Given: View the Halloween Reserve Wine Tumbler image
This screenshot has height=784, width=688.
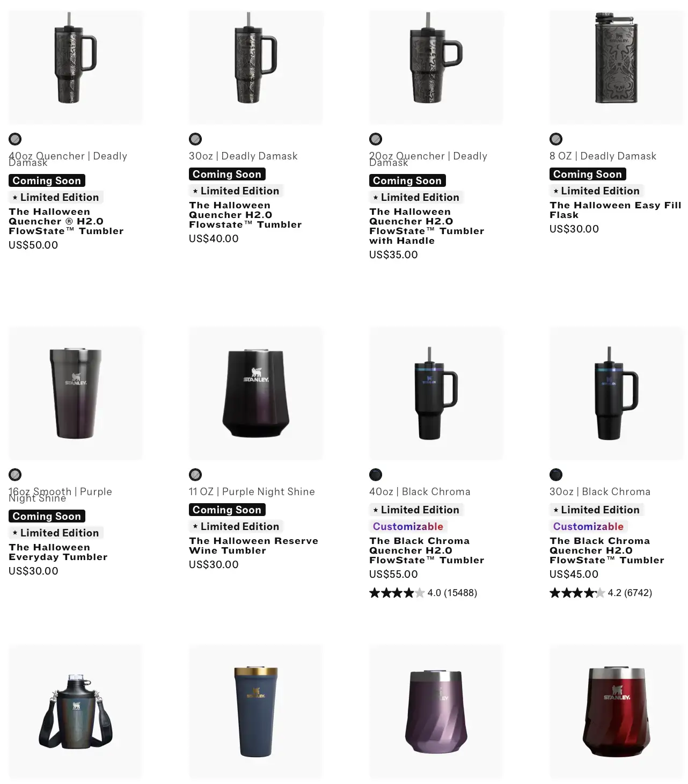Looking at the screenshot, I should pos(256,393).
